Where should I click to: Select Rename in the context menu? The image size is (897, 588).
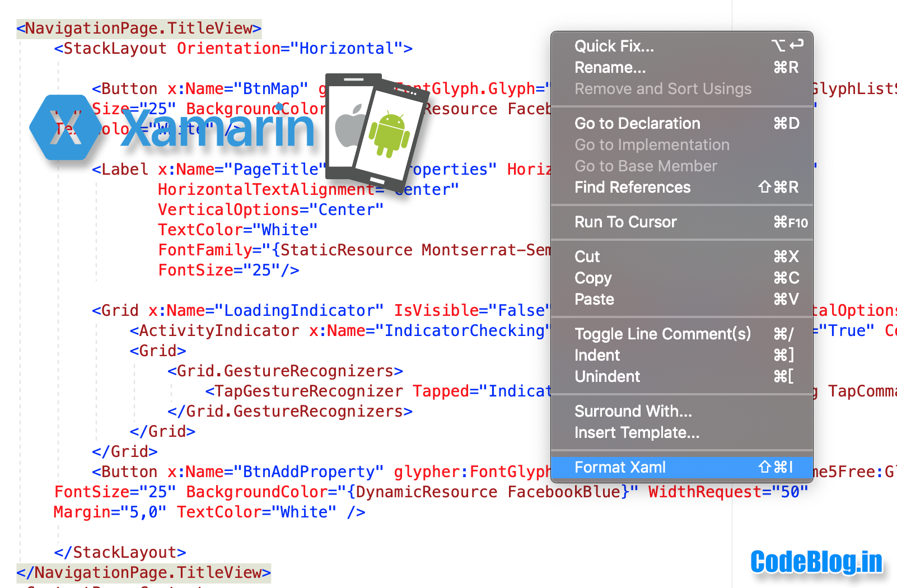[610, 67]
